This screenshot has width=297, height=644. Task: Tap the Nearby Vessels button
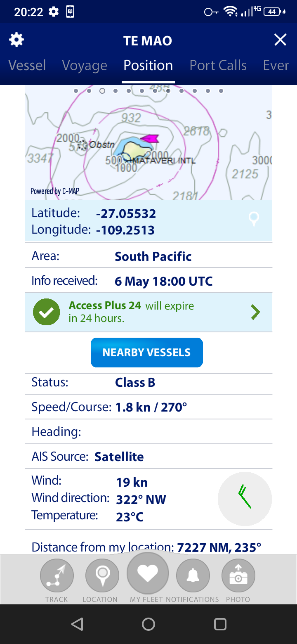tap(147, 353)
